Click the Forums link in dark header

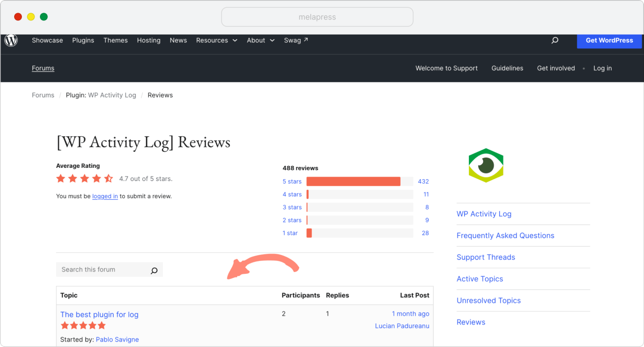pyautogui.click(x=43, y=68)
